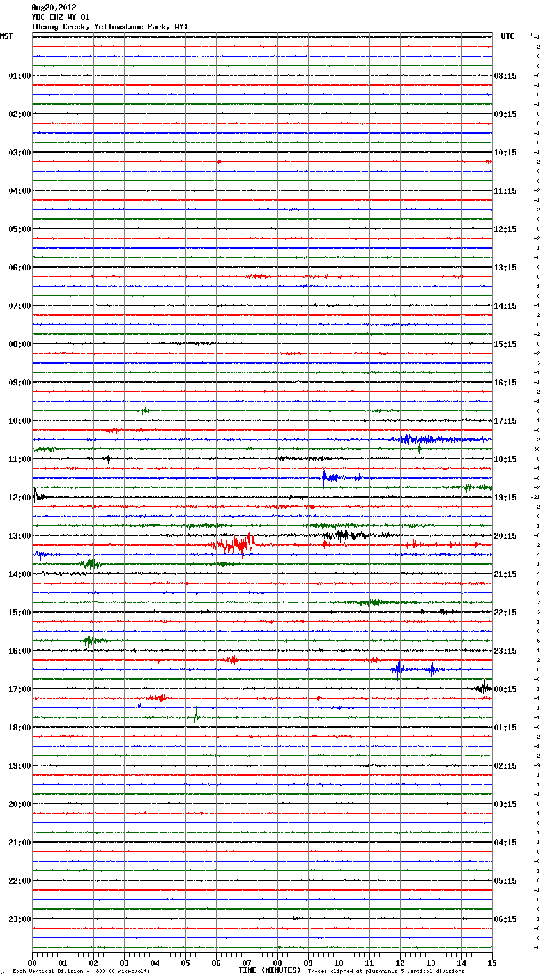
Task: Select the station code YDC EHZ WY 01
Action: click(x=61, y=17)
